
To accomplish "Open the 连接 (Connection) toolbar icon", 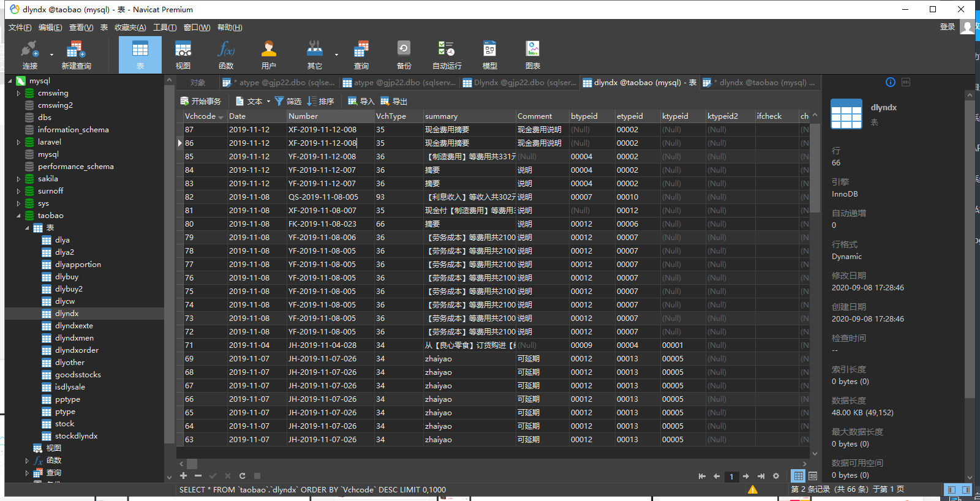I will pyautogui.click(x=29, y=55).
